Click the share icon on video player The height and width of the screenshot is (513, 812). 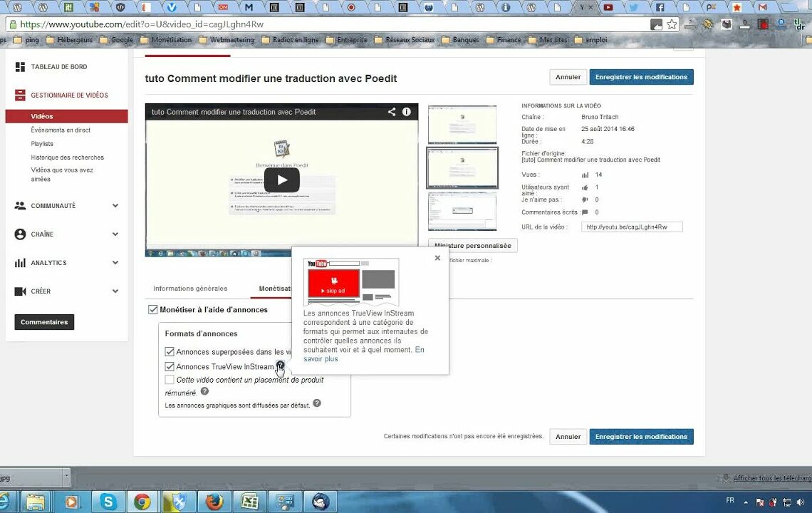[x=392, y=112]
